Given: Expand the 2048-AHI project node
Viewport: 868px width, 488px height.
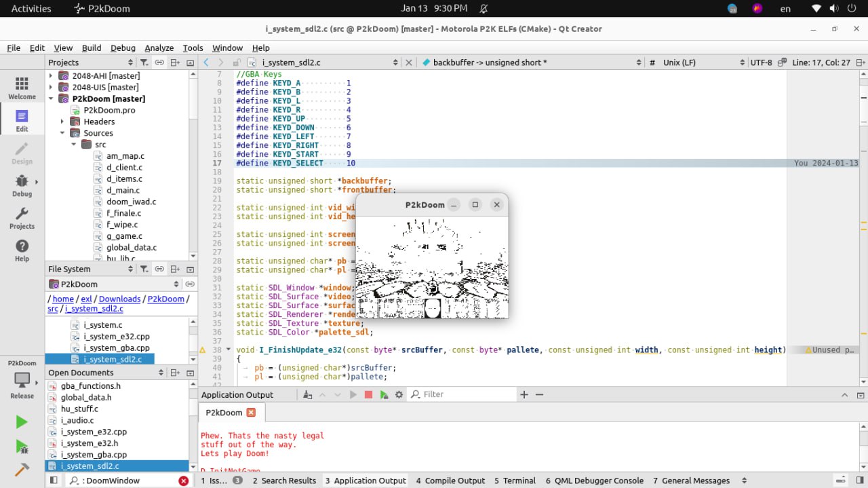Looking at the screenshot, I should [51, 76].
